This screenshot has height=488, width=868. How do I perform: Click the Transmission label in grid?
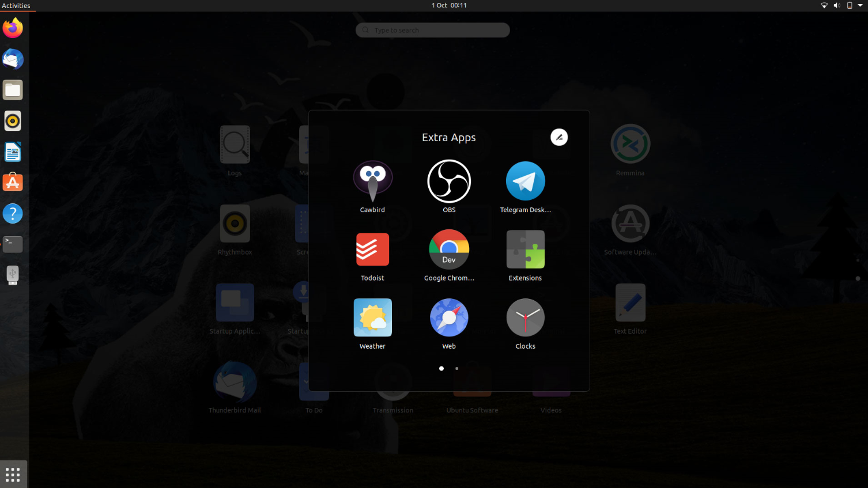click(x=393, y=410)
